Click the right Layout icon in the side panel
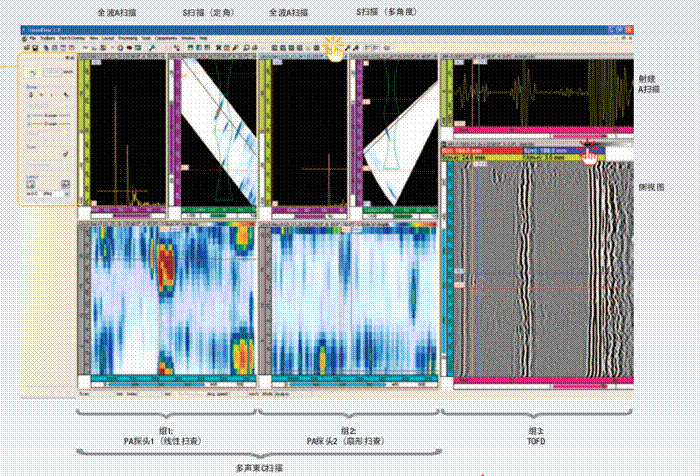700x476 pixels. (x=65, y=184)
